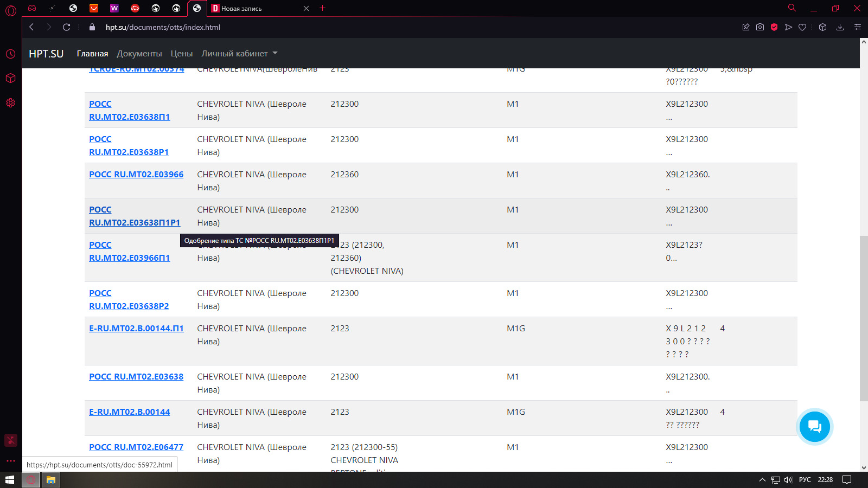Open document РОСС RU.MT02.E03966

click(x=136, y=175)
